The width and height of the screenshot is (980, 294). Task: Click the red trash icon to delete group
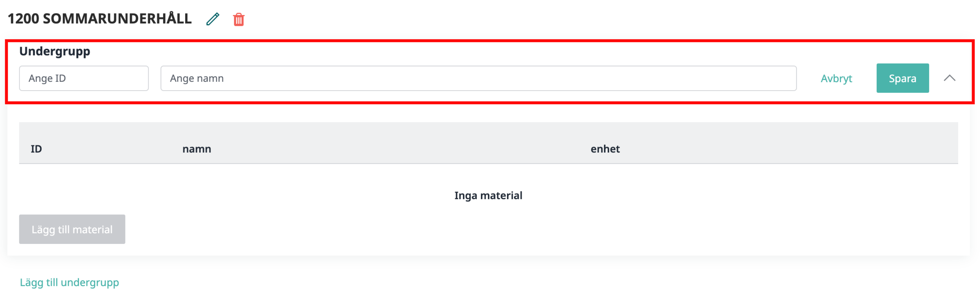click(239, 19)
